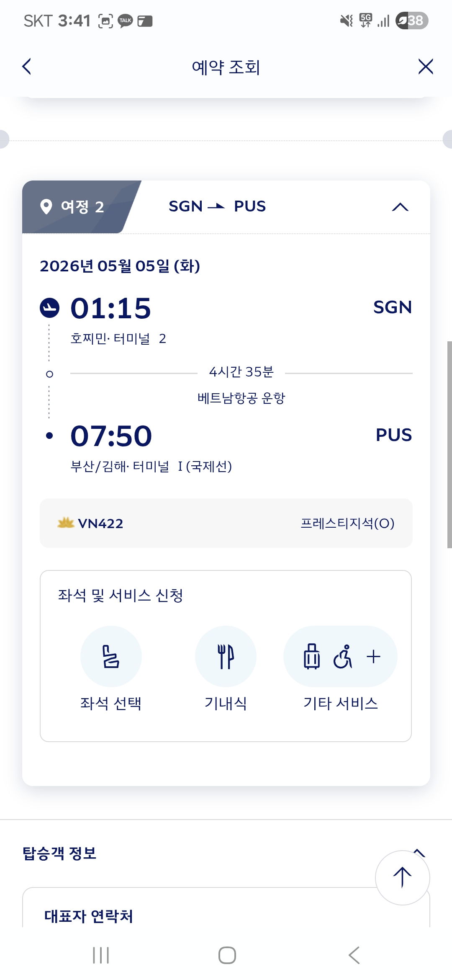Close the 예약 조회 page
Screen dimensions: 452x980
pos(425,67)
